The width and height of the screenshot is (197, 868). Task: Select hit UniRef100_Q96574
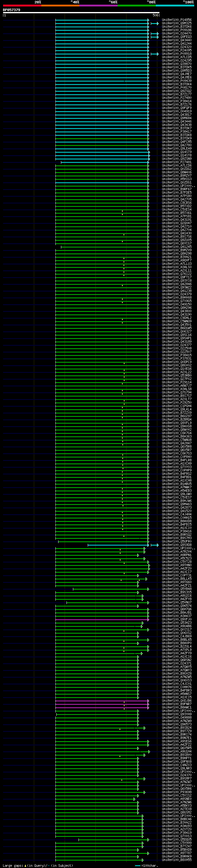[x=176, y=606]
